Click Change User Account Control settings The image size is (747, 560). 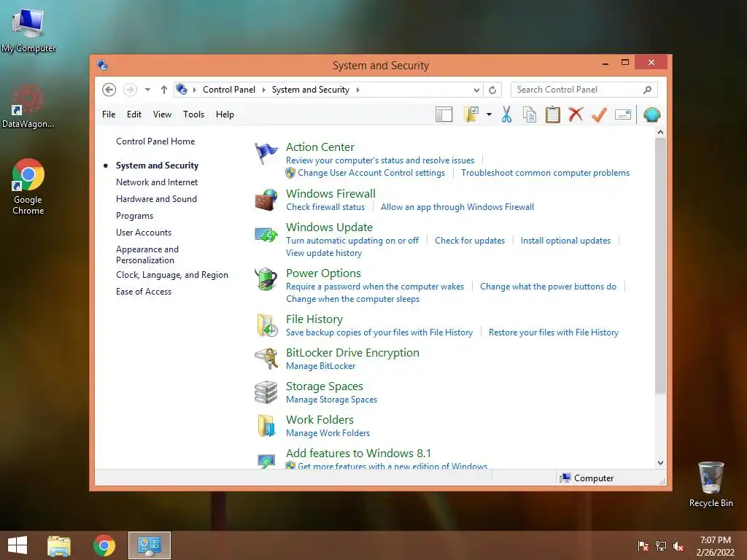tap(371, 173)
